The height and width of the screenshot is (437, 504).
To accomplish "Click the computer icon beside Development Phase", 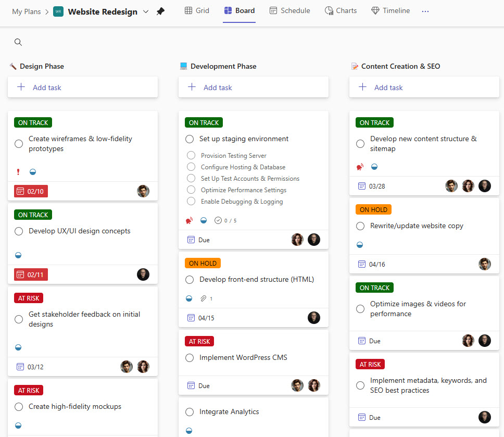I will (184, 66).
